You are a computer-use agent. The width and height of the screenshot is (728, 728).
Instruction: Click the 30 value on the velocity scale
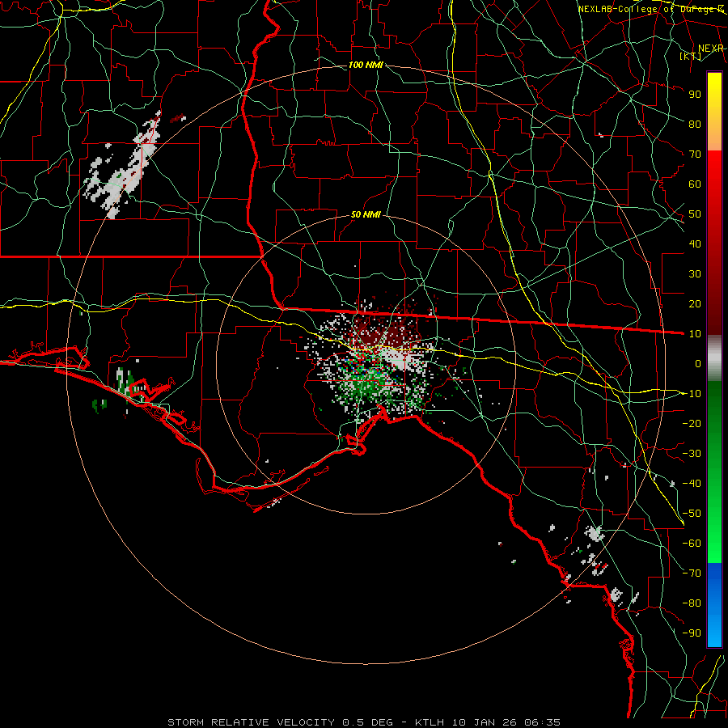click(x=695, y=274)
